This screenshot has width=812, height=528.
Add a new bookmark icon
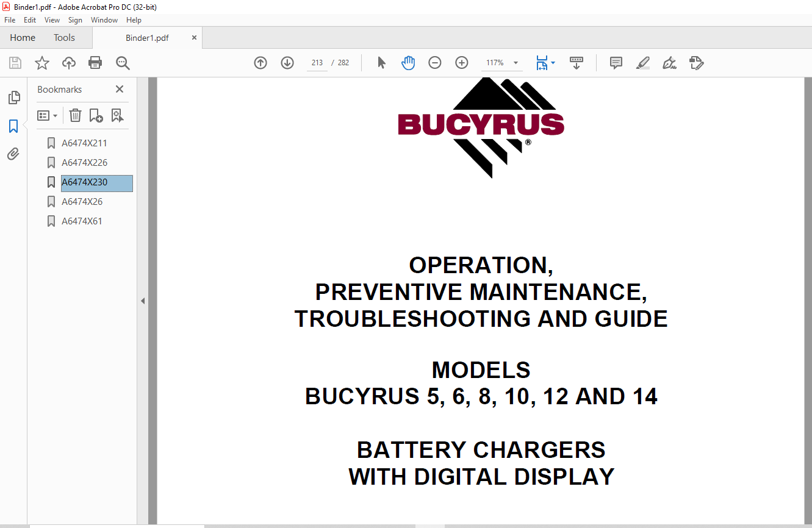(x=96, y=115)
